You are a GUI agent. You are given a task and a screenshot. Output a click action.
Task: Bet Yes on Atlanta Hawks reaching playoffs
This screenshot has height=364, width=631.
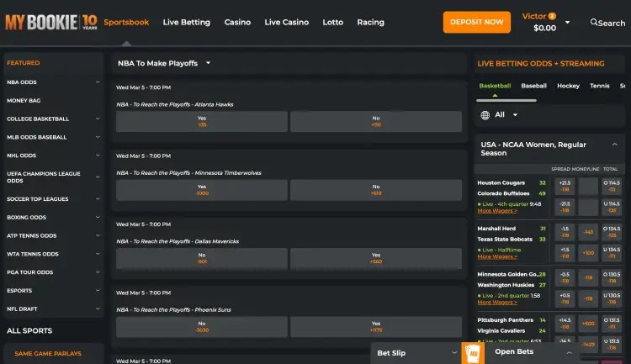click(x=202, y=121)
